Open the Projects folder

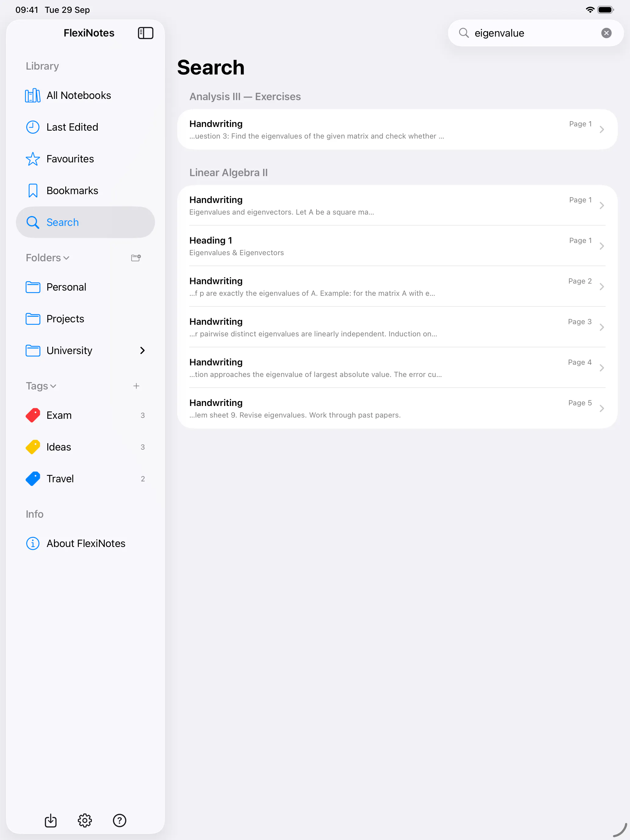(85, 319)
